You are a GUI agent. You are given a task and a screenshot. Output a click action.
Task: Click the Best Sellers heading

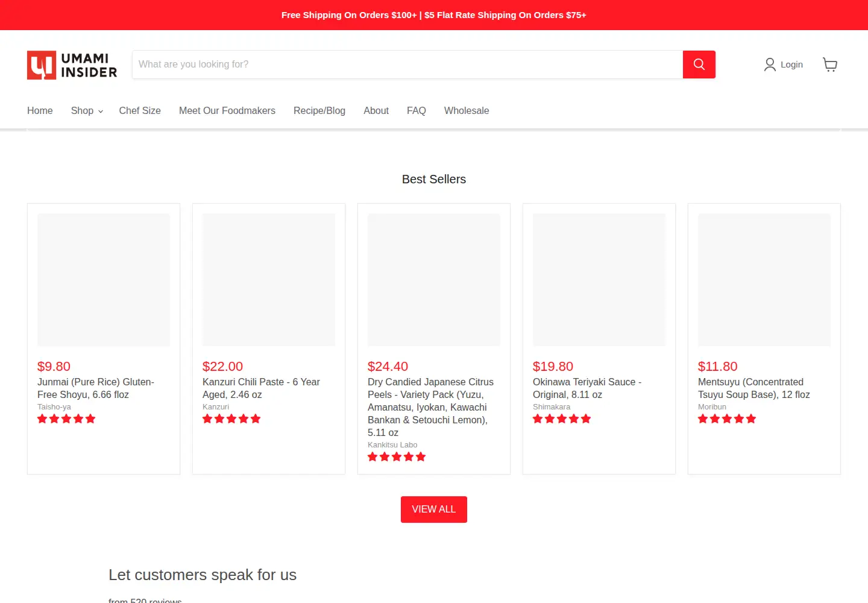434,179
